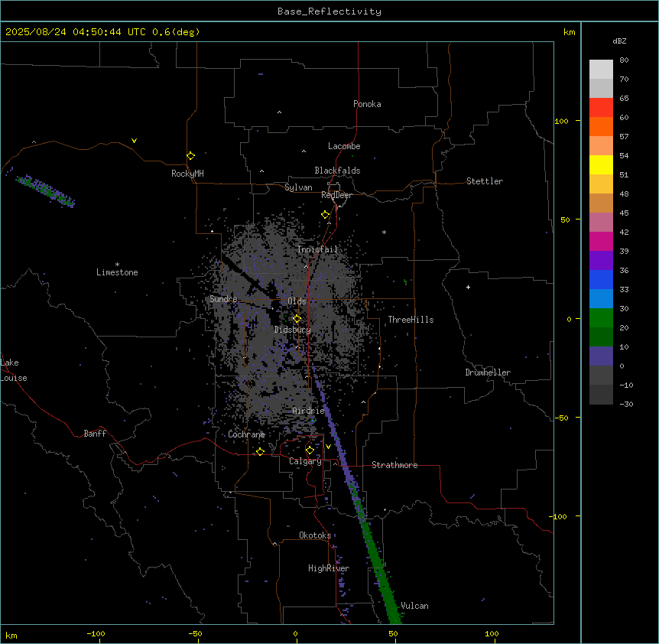Viewport: 659px width, 644px height.
Task: Click the Sundre town label
Action: [223, 299]
